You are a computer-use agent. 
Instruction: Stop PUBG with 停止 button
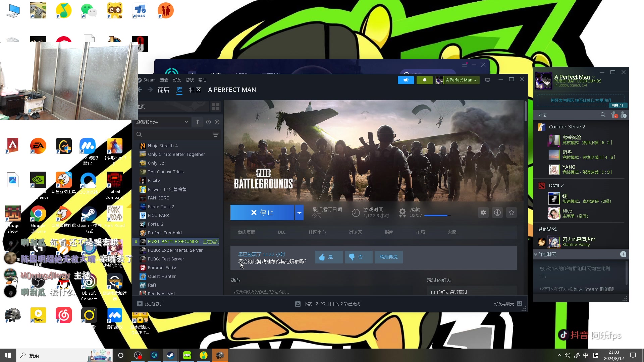[x=262, y=213]
